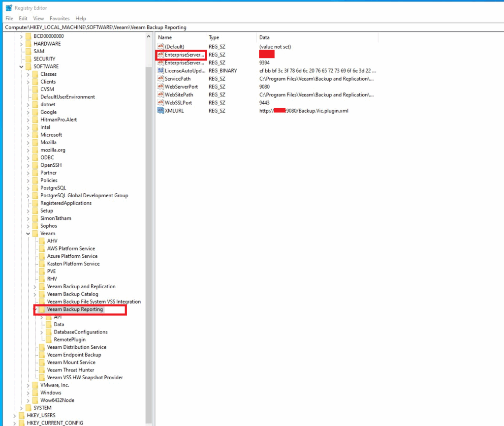
Task: Click the RemotePlugin folder icon
Action: pos(49,339)
